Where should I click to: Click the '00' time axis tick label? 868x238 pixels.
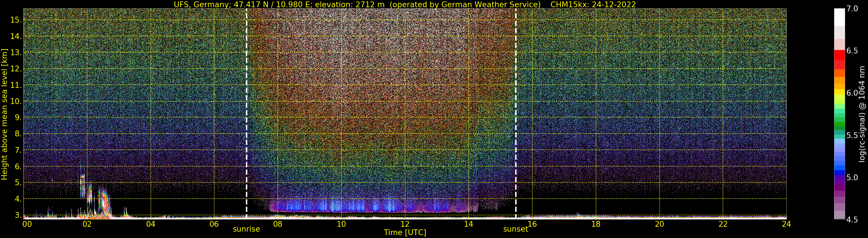pyautogui.click(x=27, y=224)
